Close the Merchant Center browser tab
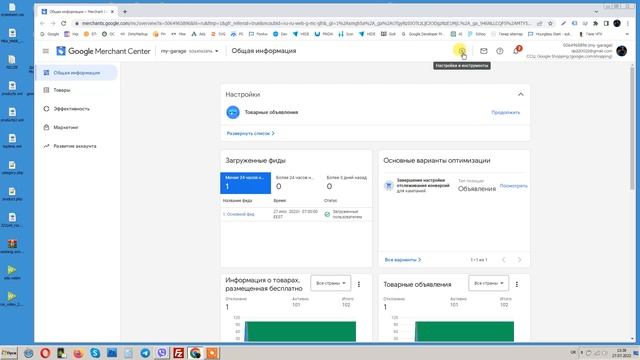The height and width of the screenshot is (360, 640). [x=112, y=11]
